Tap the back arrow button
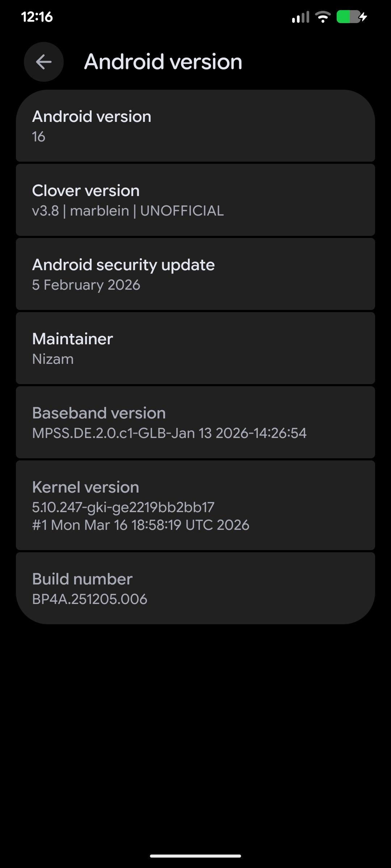The width and height of the screenshot is (391, 868). (44, 62)
